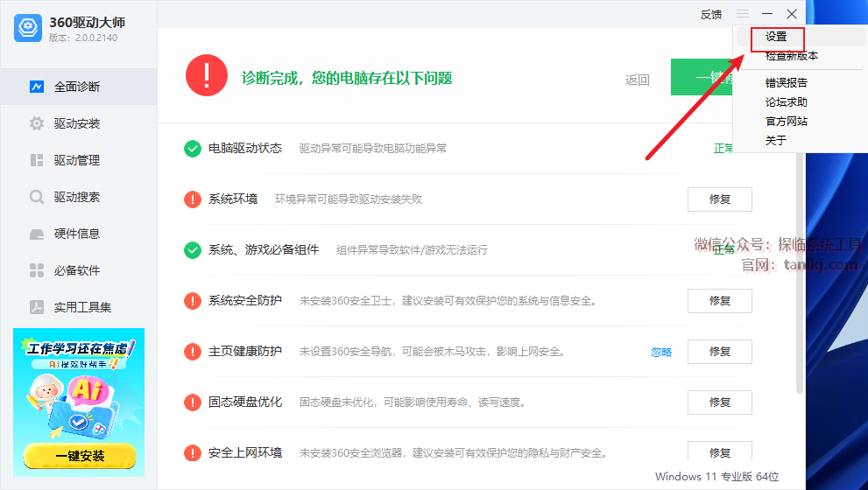This screenshot has height=490, width=868.
Task: Click description 组件异常导致软件/游戏无法运行
Action: (413, 250)
